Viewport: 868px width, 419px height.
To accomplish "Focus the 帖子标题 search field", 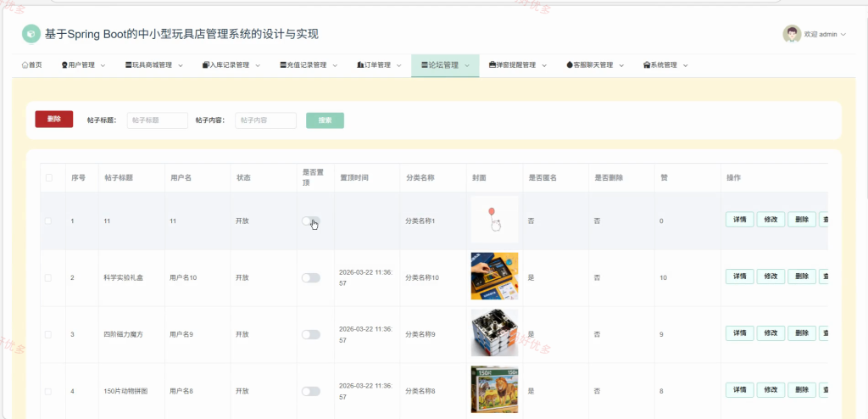I will click(157, 120).
